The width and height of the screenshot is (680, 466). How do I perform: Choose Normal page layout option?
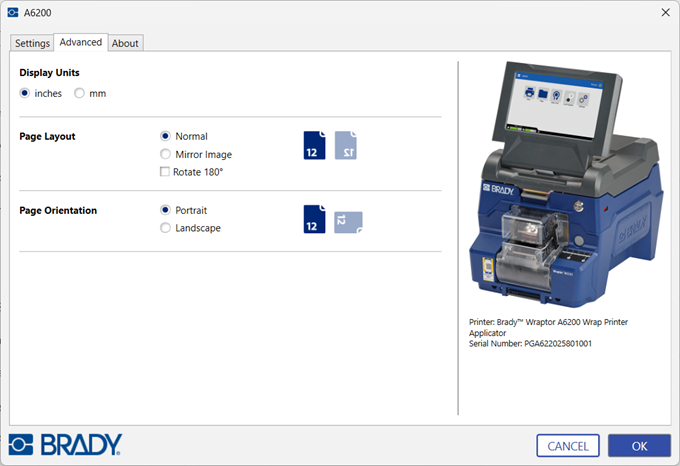coord(166,136)
